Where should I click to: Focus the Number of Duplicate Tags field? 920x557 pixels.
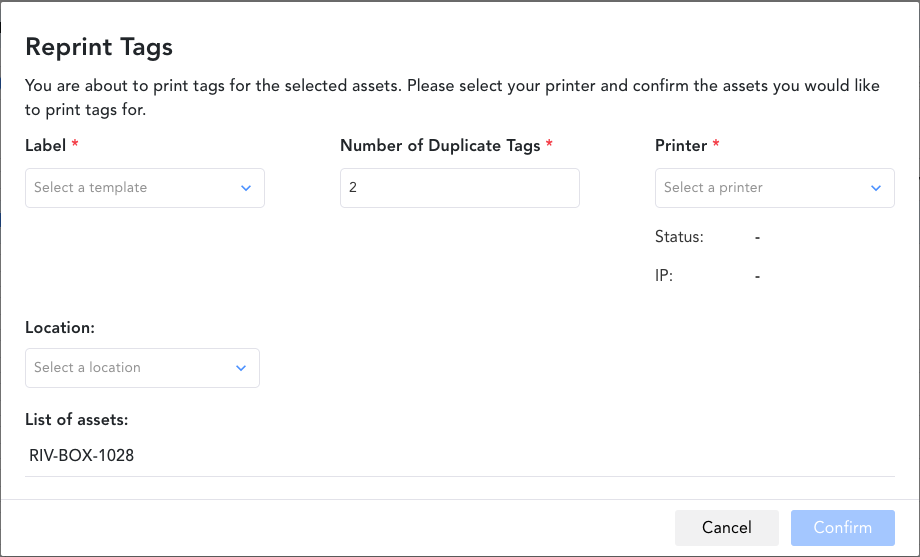pos(459,188)
